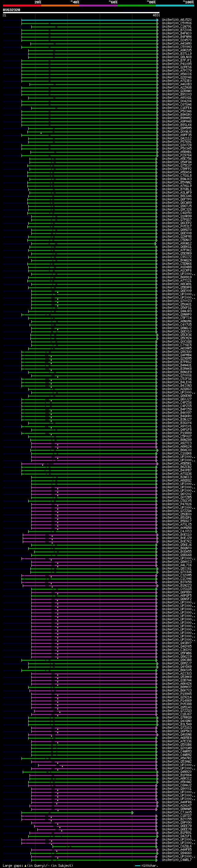Select hit label UniRef100_Q86EN9
This screenshot has height=868, width=197.
(177, 396)
